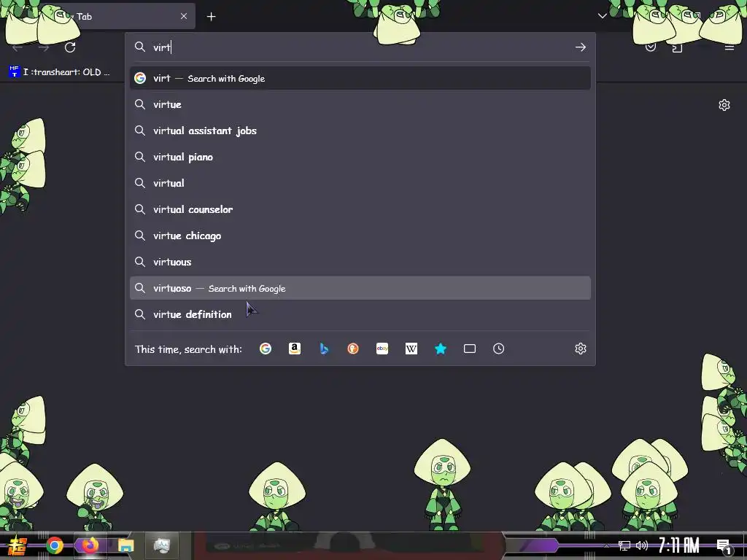Launch Chrome from the taskbar
Viewport: 747px width, 560px height.
tap(54, 545)
